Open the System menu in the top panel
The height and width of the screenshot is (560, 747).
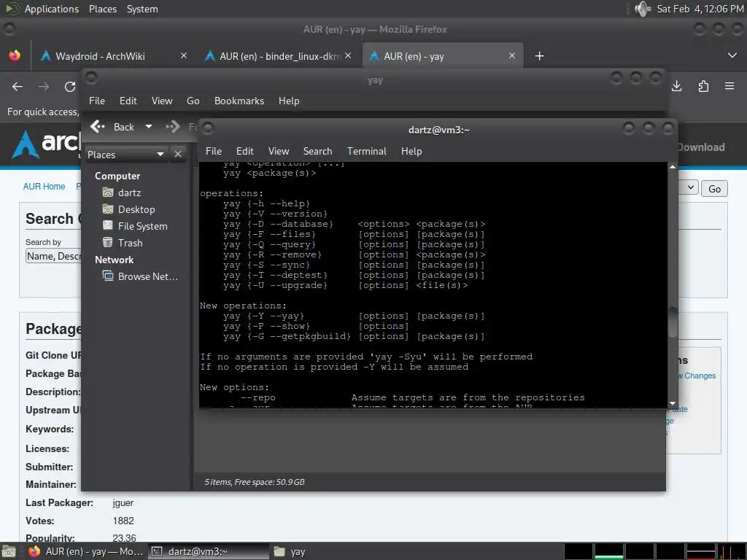[x=142, y=9]
